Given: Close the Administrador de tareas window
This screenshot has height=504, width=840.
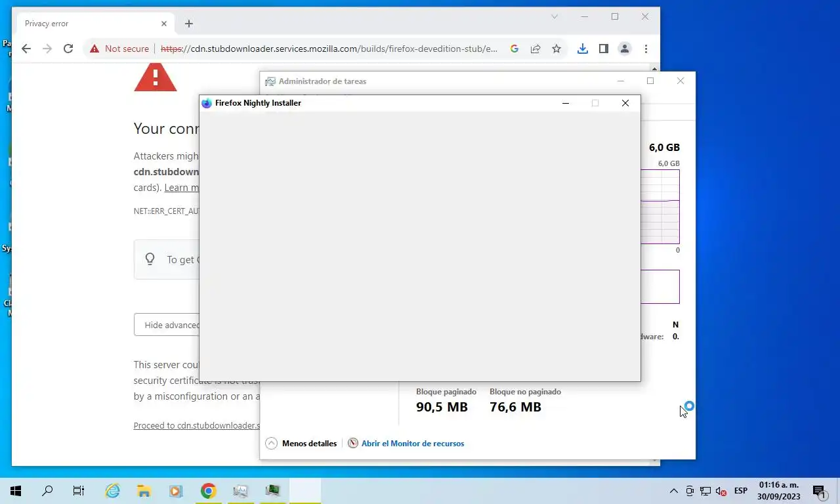Looking at the screenshot, I should tap(681, 81).
